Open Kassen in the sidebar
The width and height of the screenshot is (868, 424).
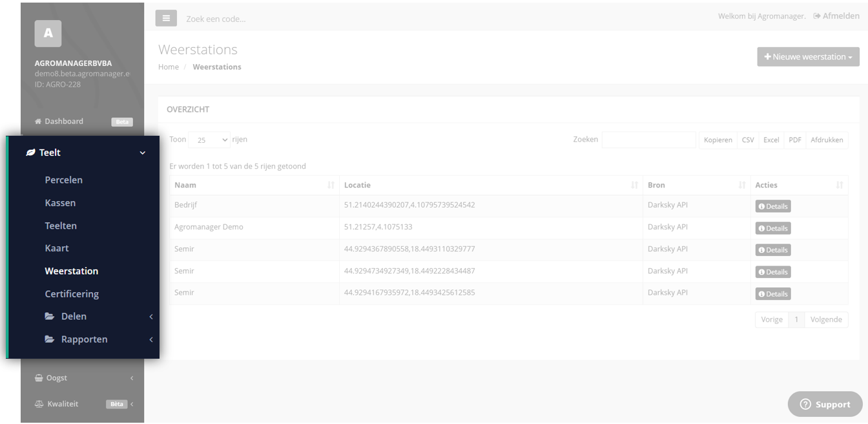[60, 203]
